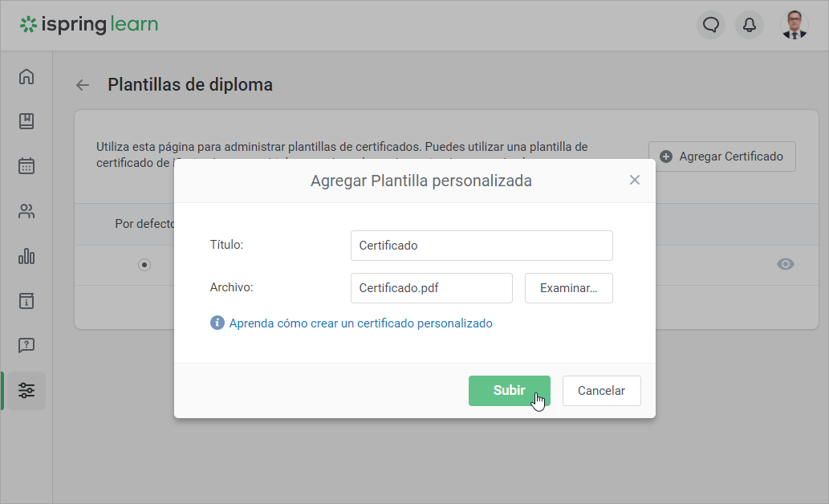829x504 pixels.
Task: Open the notifications bell icon
Action: (750, 25)
